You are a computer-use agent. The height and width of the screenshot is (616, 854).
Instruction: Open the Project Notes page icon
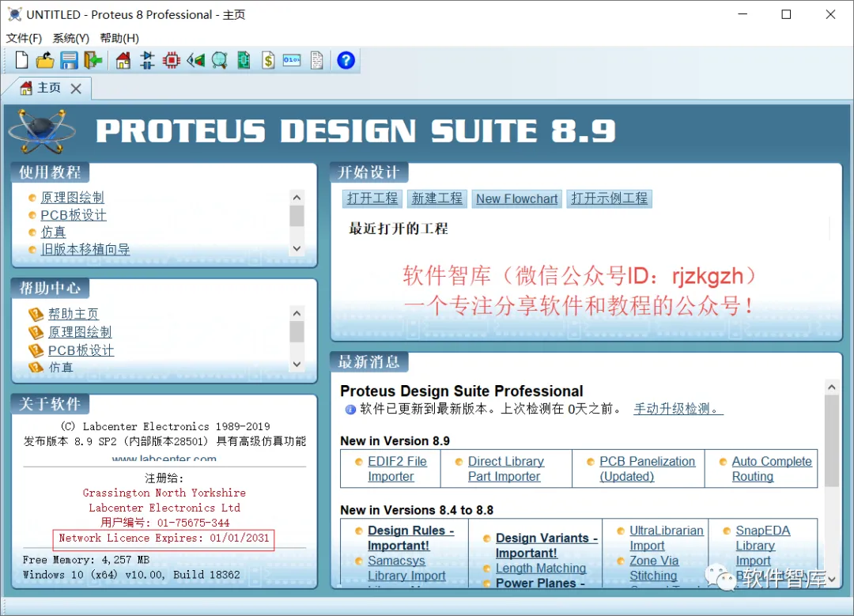316,60
